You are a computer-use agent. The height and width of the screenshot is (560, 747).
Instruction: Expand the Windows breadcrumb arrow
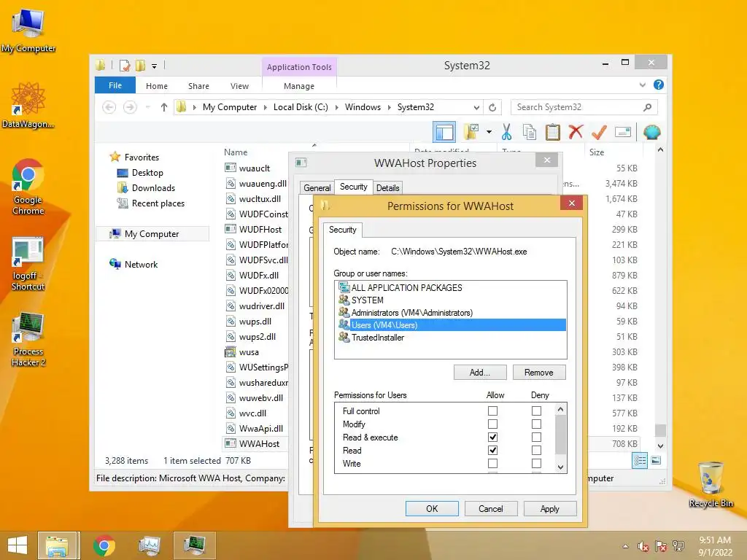(390, 107)
